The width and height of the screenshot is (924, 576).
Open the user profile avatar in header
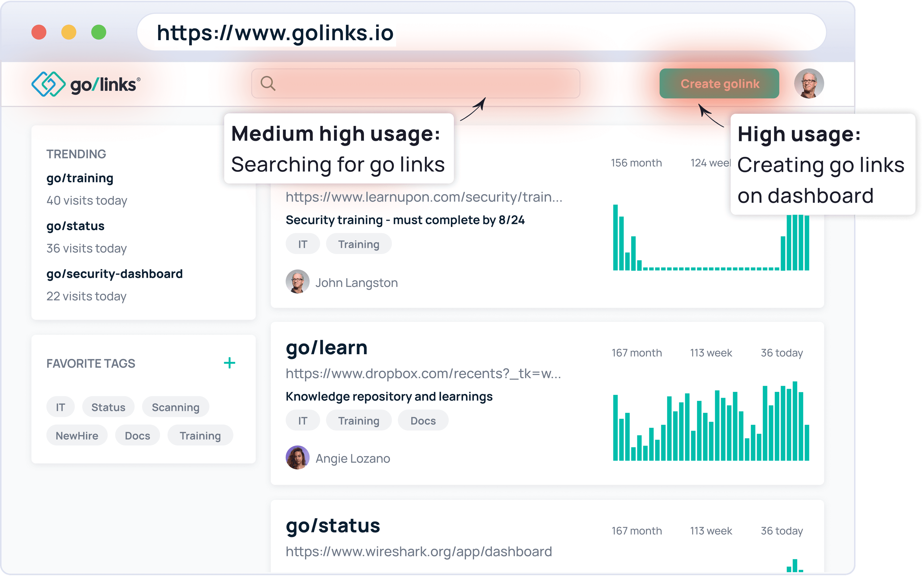808,83
